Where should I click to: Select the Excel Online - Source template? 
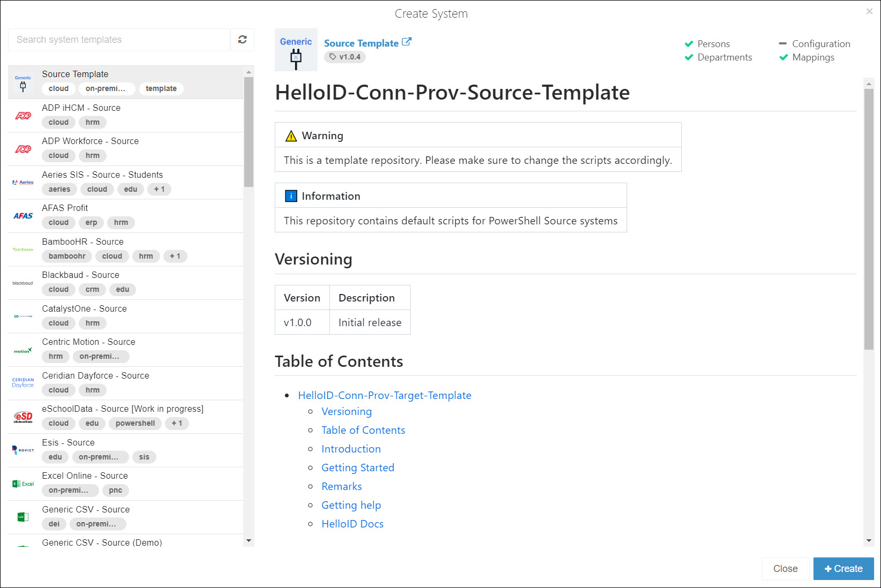(x=126, y=484)
